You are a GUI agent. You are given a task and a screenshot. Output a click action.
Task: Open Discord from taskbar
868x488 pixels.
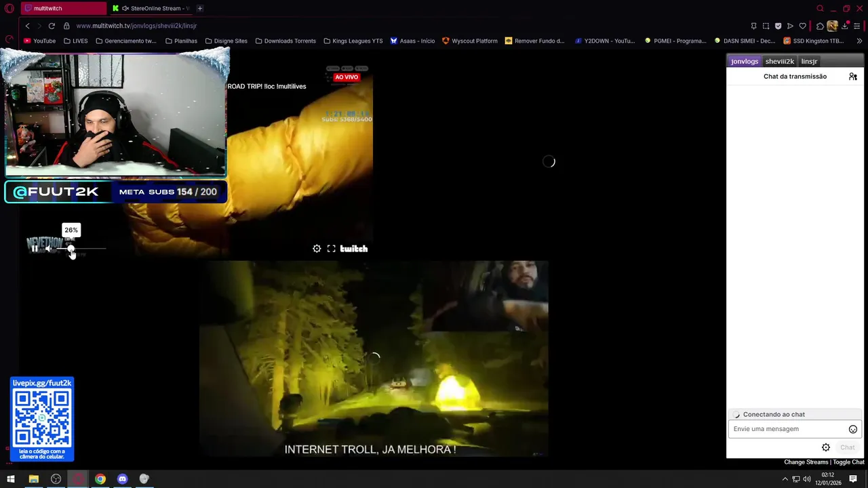[122, 479]
